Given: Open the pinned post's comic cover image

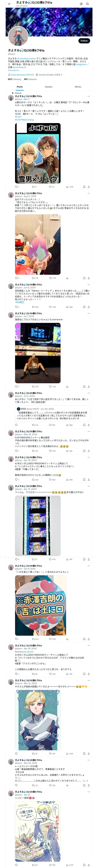Looking at the screenshot, I should coord(37,153).
